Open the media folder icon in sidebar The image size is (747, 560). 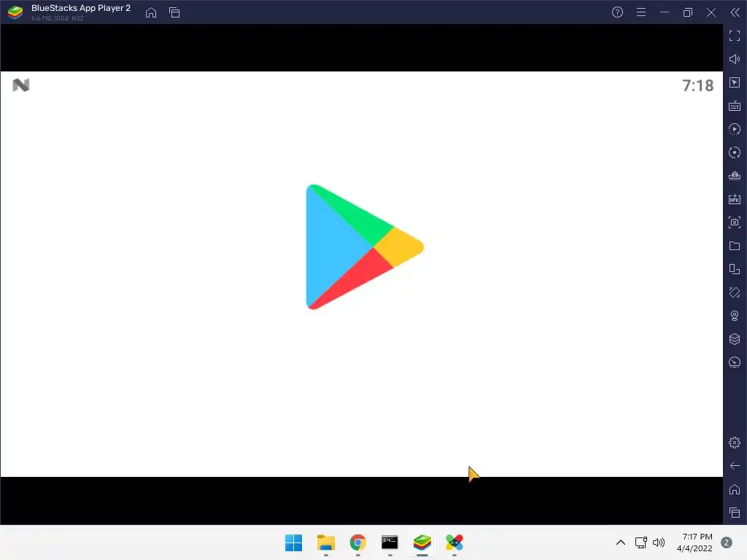(x=735, y=246)
